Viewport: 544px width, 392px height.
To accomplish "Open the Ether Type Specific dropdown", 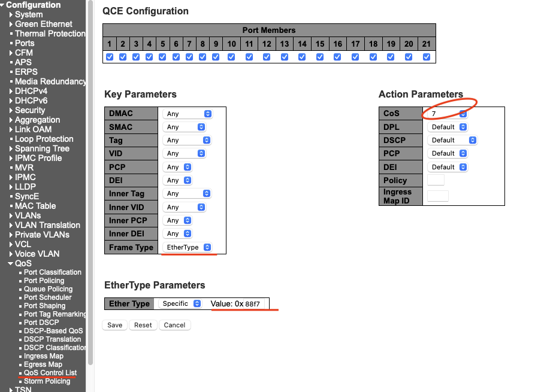I will 180,303.
